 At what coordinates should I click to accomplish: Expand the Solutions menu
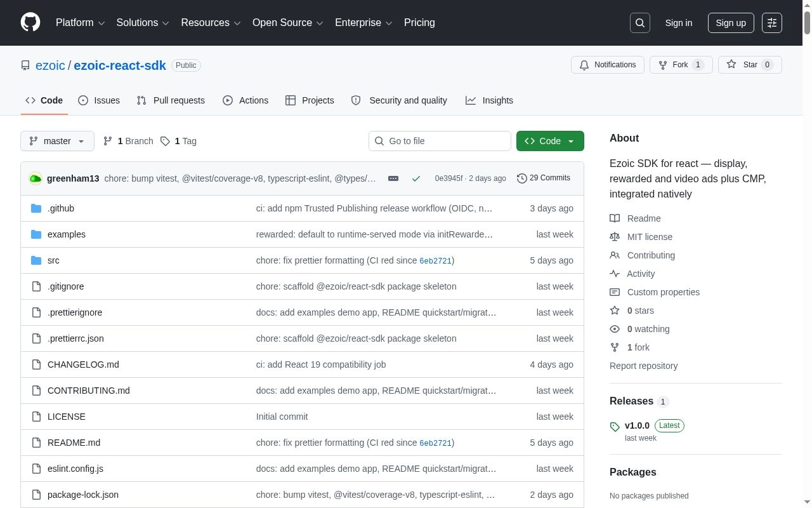(x=143, y=23)
